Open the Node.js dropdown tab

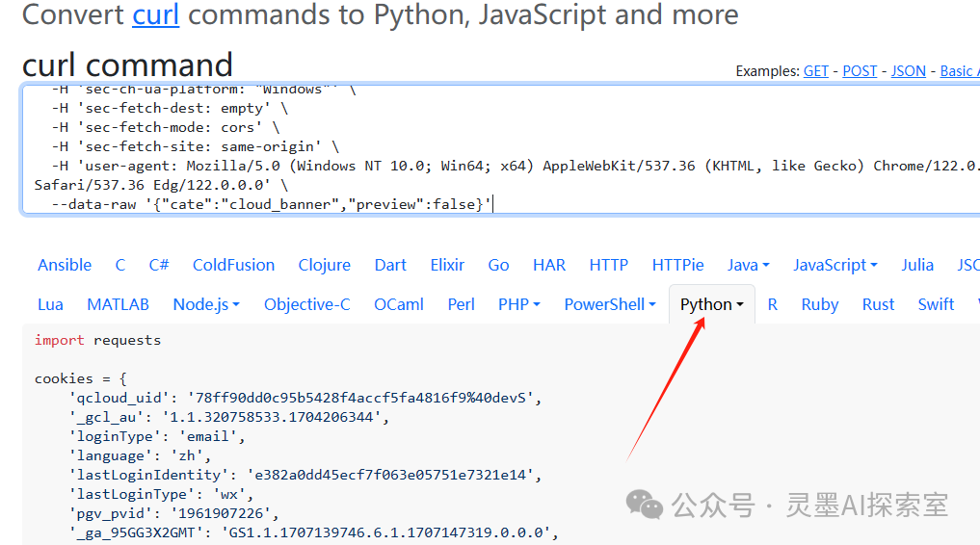206,304
